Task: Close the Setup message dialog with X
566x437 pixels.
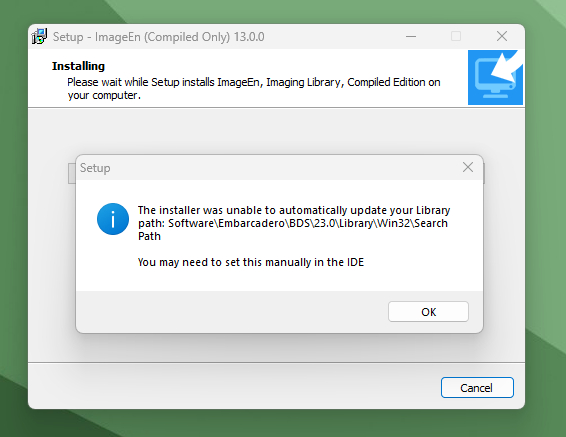Action: (x=468, y=167)
